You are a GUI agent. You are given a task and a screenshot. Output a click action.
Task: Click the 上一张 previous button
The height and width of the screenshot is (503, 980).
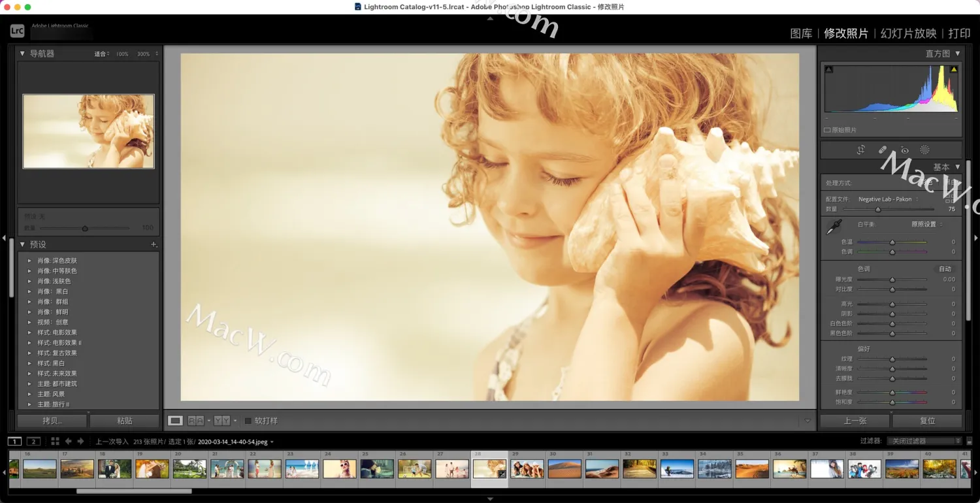coord(855,421)
